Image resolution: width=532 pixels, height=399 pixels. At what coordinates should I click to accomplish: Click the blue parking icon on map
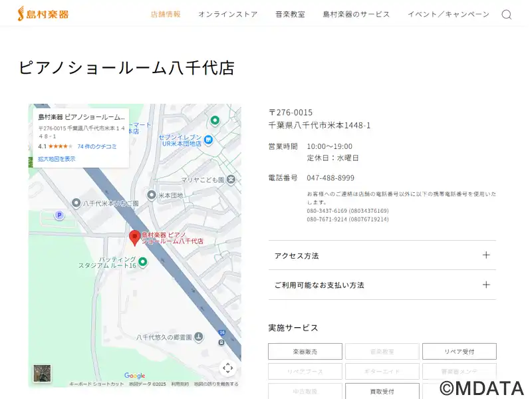59,215
